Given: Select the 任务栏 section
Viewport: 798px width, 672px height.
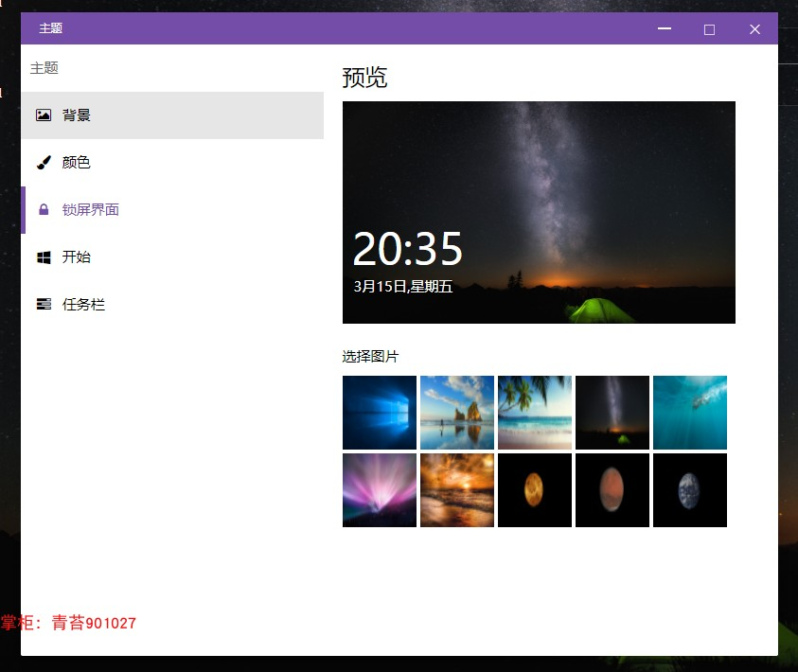Looking at the screenshot, I should [172, 304].
